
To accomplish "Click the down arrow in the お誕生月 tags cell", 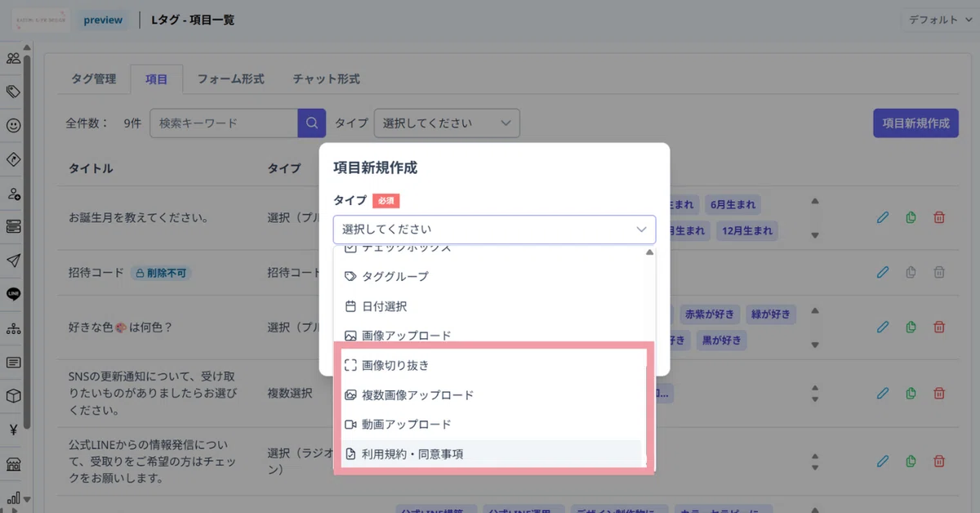I will tap(814, 235).
